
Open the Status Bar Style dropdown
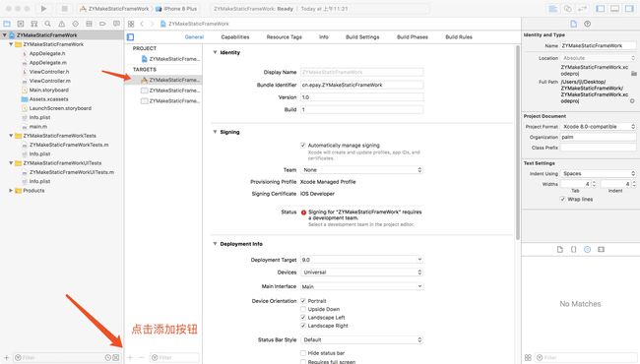click(361, 339)
